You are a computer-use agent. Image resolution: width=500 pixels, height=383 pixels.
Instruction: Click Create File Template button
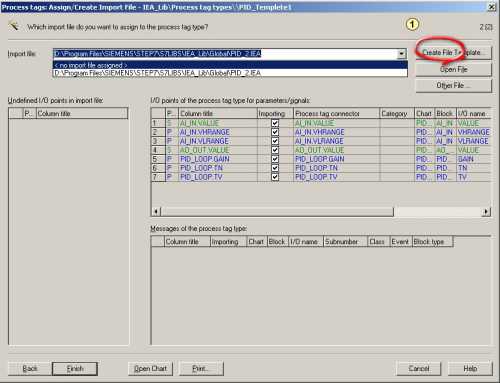[453, 53]
